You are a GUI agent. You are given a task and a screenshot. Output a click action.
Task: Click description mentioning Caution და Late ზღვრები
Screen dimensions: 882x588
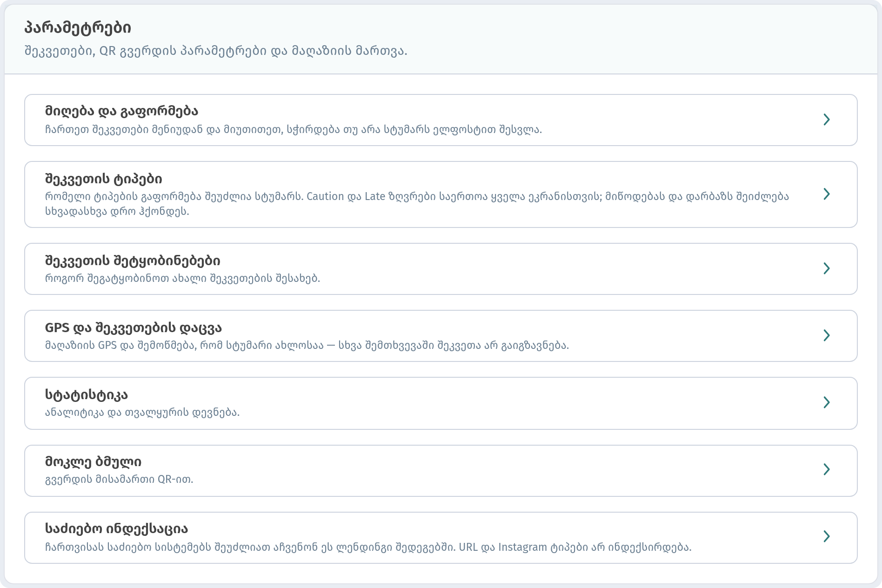[x=417, y=203]
